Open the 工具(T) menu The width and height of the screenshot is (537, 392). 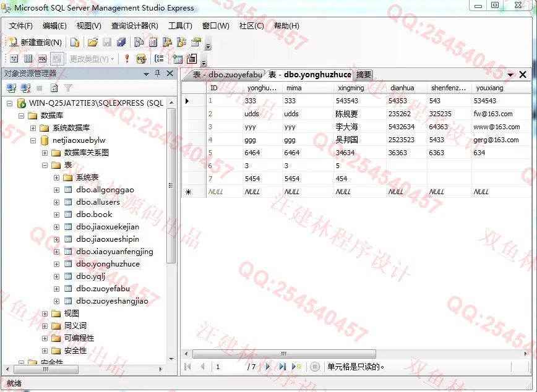(x=180, y=26)
